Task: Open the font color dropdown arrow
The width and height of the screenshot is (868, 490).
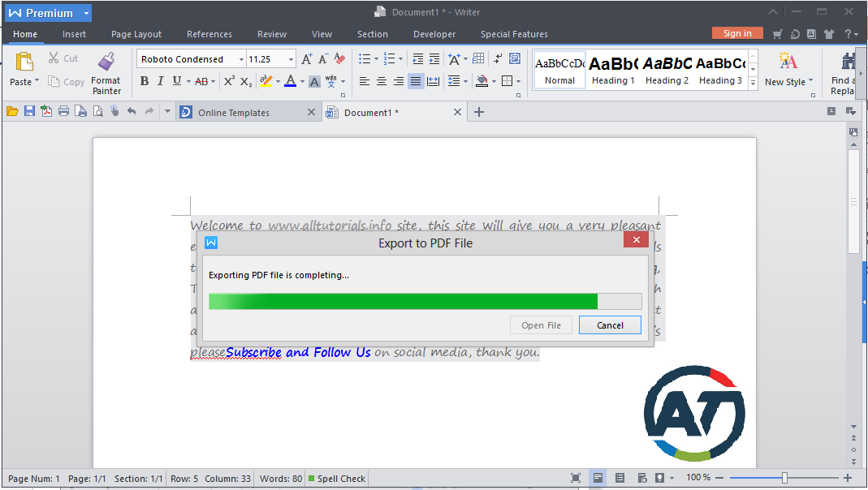Action: click(302, 82)
